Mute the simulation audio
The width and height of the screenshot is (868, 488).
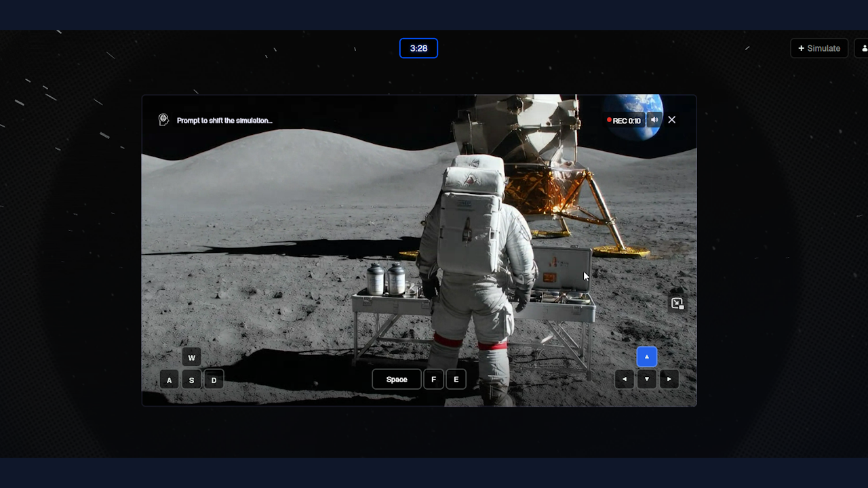pyautogui.click(x=654, y=120)
